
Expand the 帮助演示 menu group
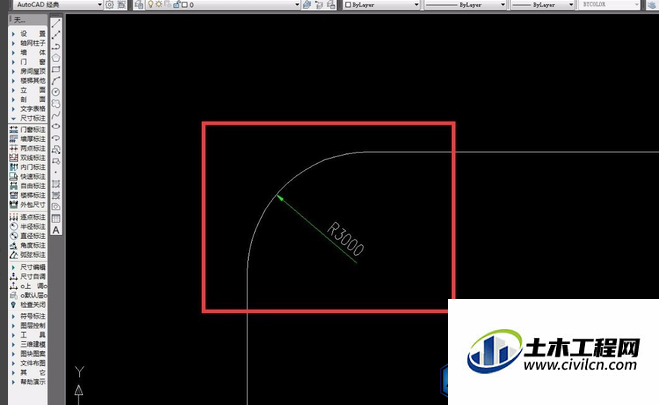(28, 382)
